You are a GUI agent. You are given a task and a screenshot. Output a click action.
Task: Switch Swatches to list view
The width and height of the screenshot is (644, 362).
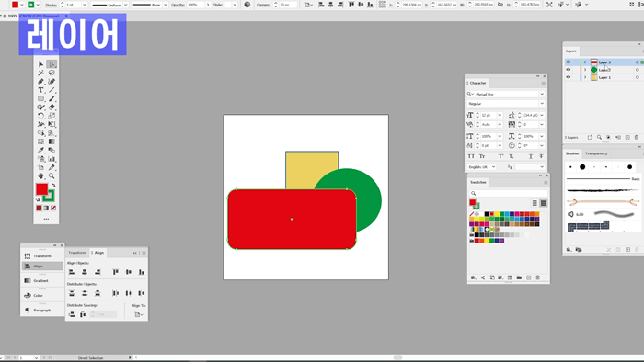535,203
